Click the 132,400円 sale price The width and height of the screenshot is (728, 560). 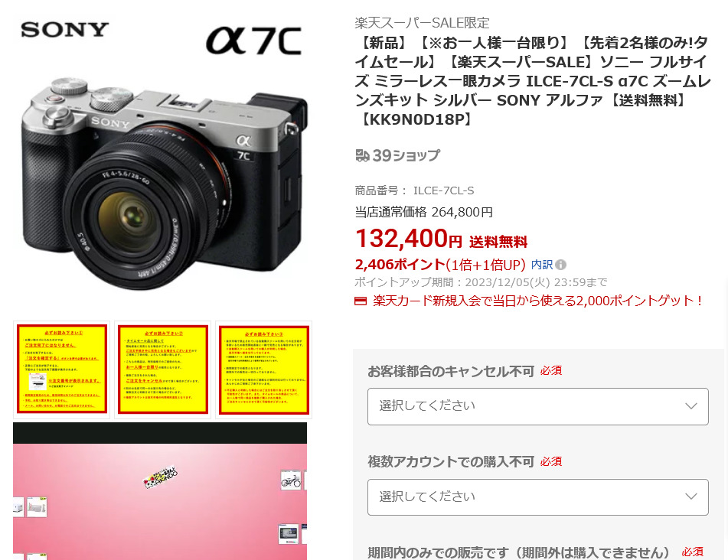409,239
